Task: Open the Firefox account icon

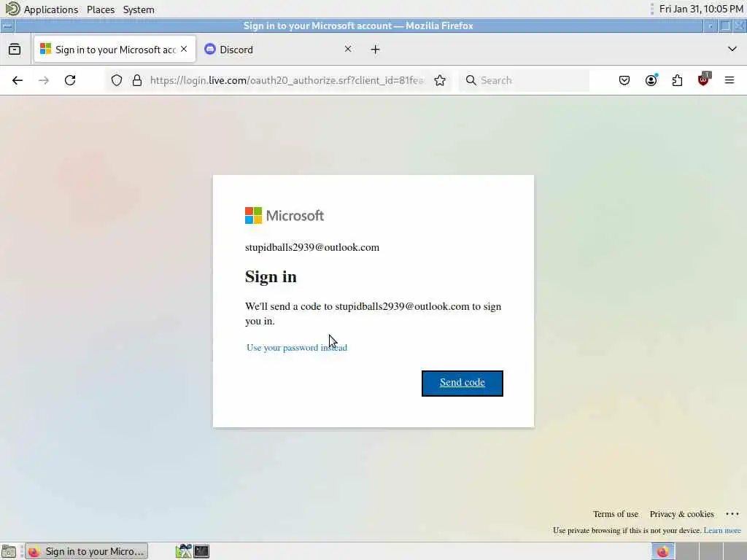Action: pyautogui.click(x=651, y=80)
